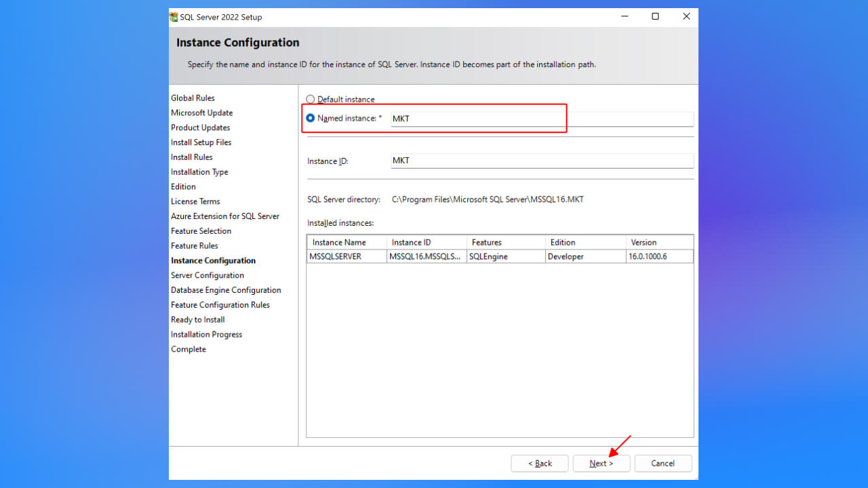Click the SQL Server setup title icon
Image resolution: width=868 pixels, height=488 pixels.
click(x=174, y=17)
